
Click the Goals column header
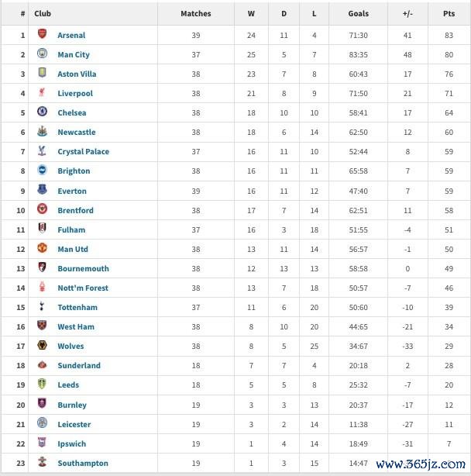coord(359,13)
